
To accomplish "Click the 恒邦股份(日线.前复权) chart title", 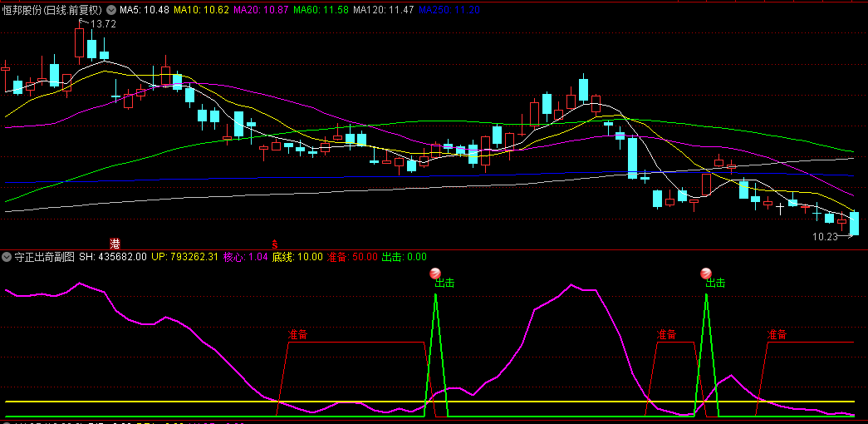I will [52, 10].
